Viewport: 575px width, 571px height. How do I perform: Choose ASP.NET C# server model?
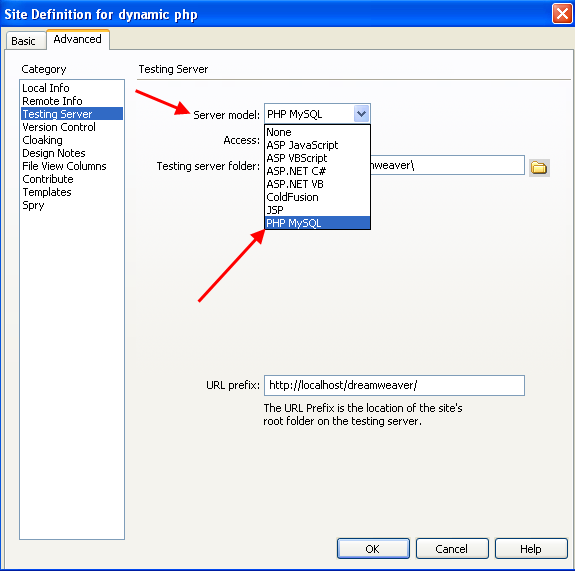click(317, 171)
